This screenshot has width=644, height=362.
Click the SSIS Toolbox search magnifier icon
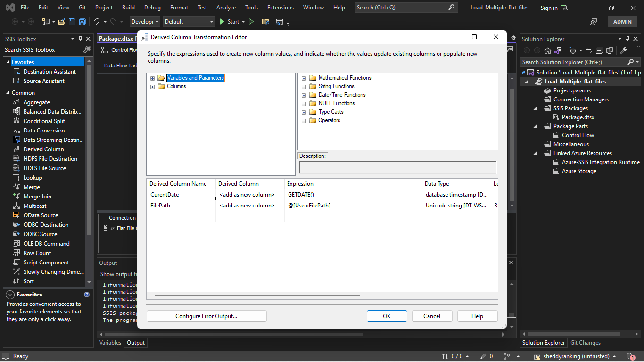(87, 49)
